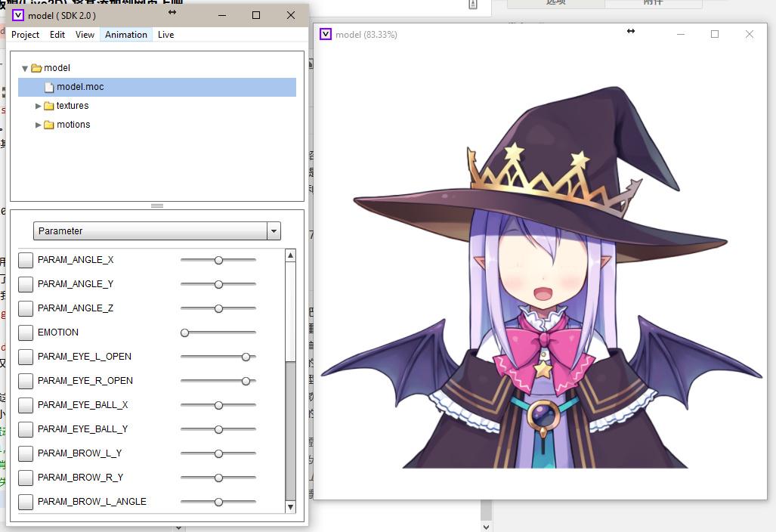Select the model.moc file row
The width and height of the screenshot is (776, 532).
pyautogui.click(x=157, y=87)
